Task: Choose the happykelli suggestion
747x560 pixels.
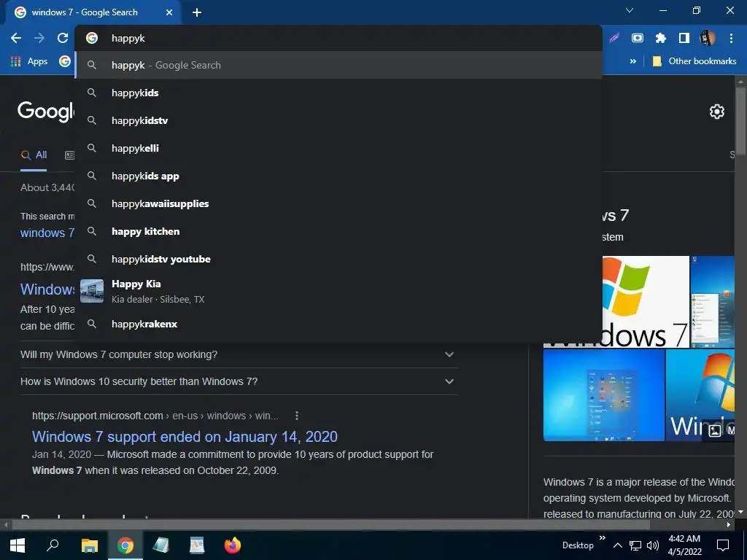Action: [338, 148]
